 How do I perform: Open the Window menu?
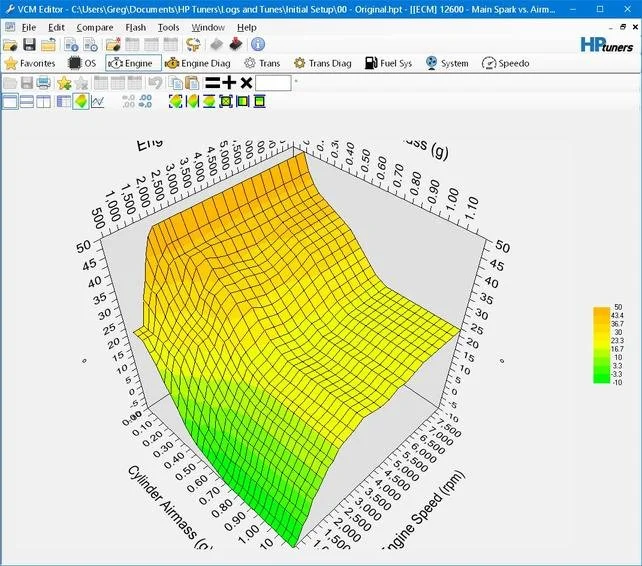pos(208,28)
